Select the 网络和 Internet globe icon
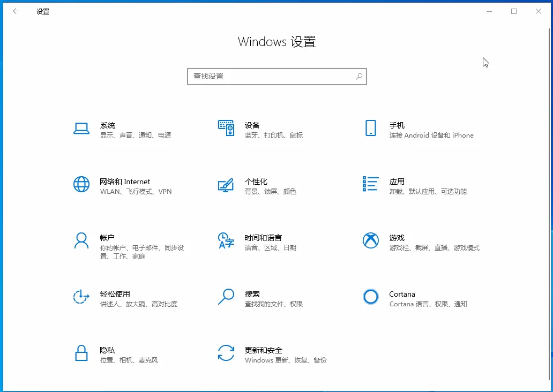Viewport: 553px width, 392px height. (81, 184)
